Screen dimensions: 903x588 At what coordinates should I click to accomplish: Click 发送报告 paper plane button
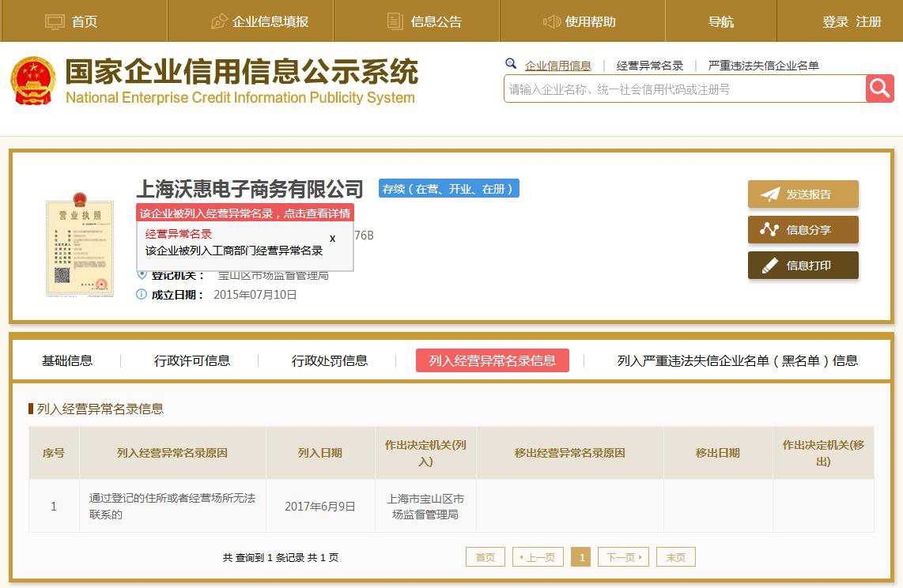pyautogui.click(x=803, y=194)
